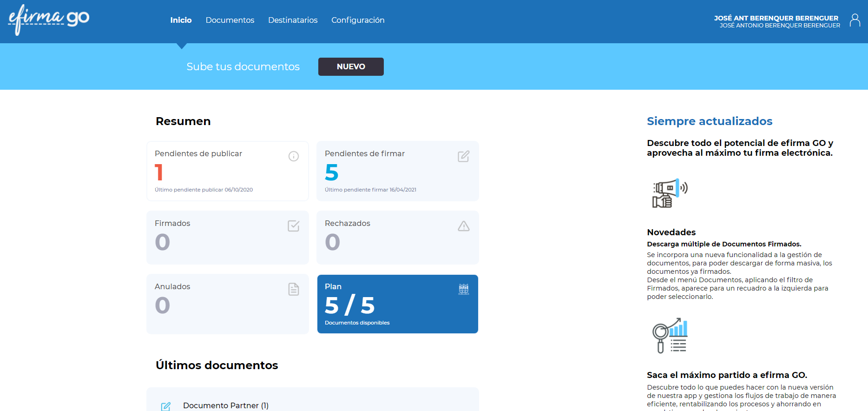Viewport: 868px width, 411px height.
Task: Open the Rechazados summary card
Action: [x=398, y=238]
